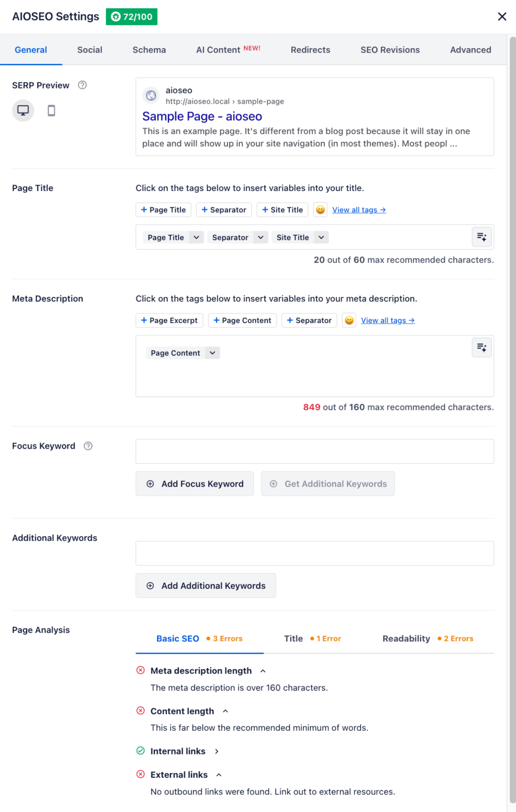Open the Site Title tag dropdown
516x812 pixels.
(x=321, y=238)
